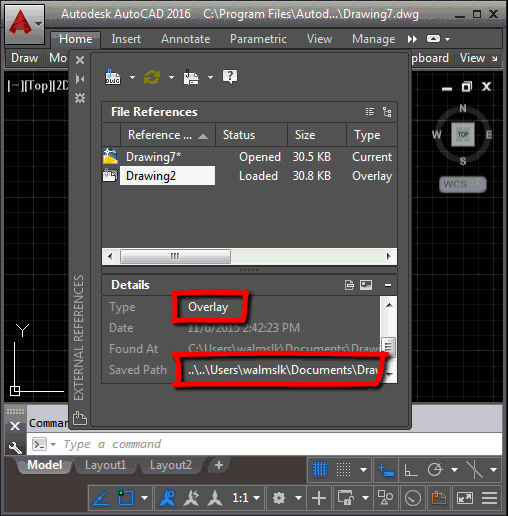Toggle dynamic input

pyautogui.click(x=386, y=470)
